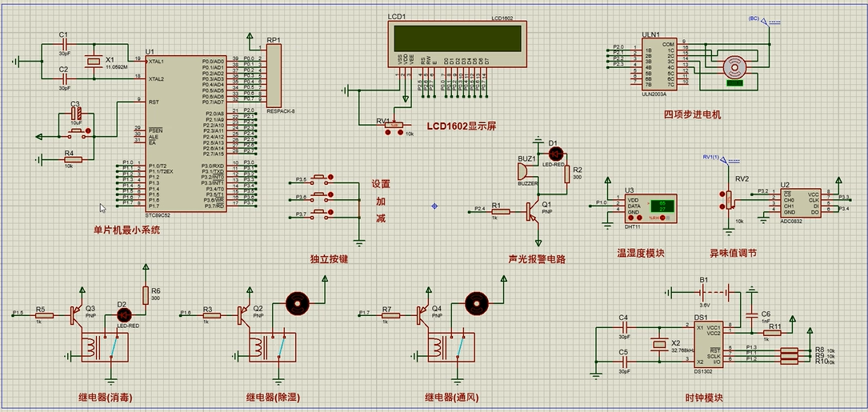Click the X2 32.768kHz crystal
The image size is (868, 412).
[x=658, y=345]
